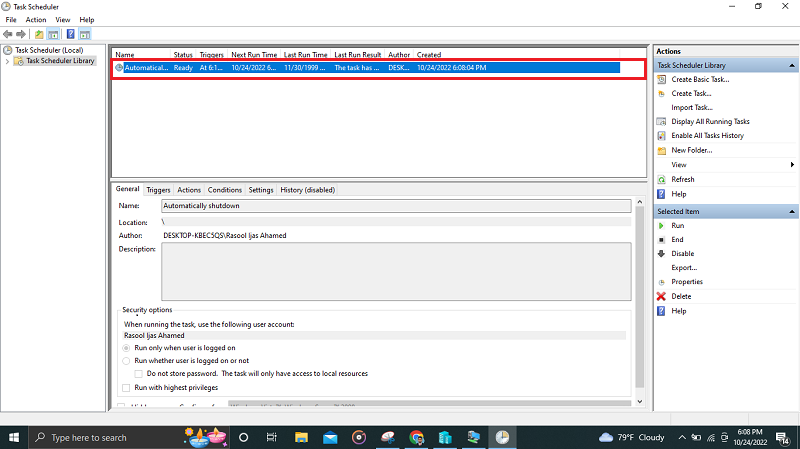The width and height of the screenshot is (800, 449).
Task: Click scroll down arrow in details pane
Action: click(640, 402)
